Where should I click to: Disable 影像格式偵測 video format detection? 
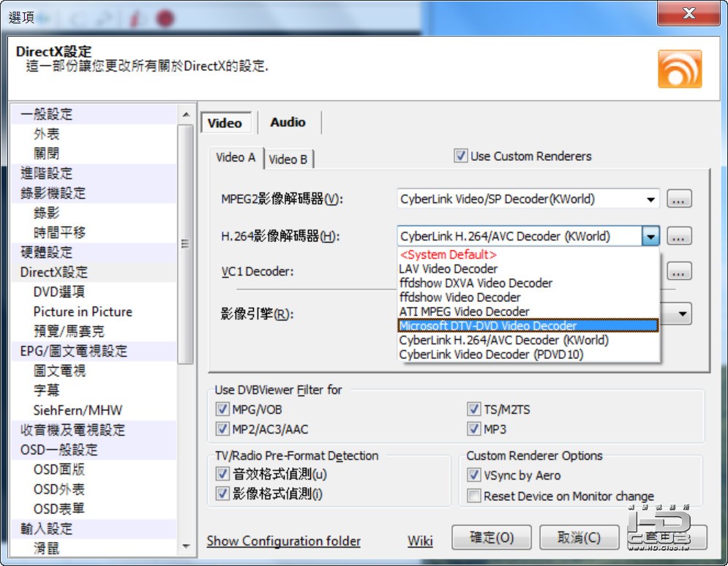coord(222,494)
